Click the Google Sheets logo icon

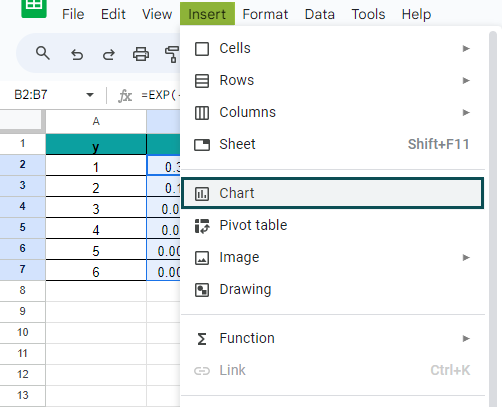click(34, 8)
